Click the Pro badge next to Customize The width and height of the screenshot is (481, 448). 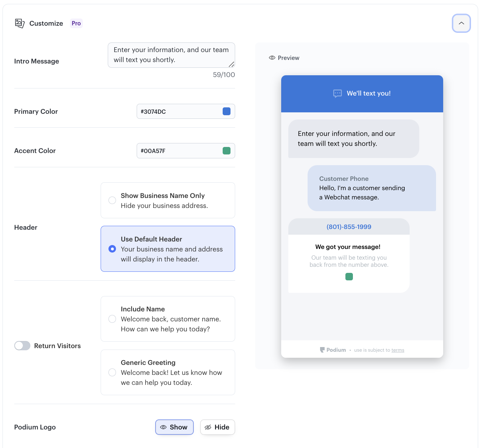pyautogui.click(x=76, y=23)
